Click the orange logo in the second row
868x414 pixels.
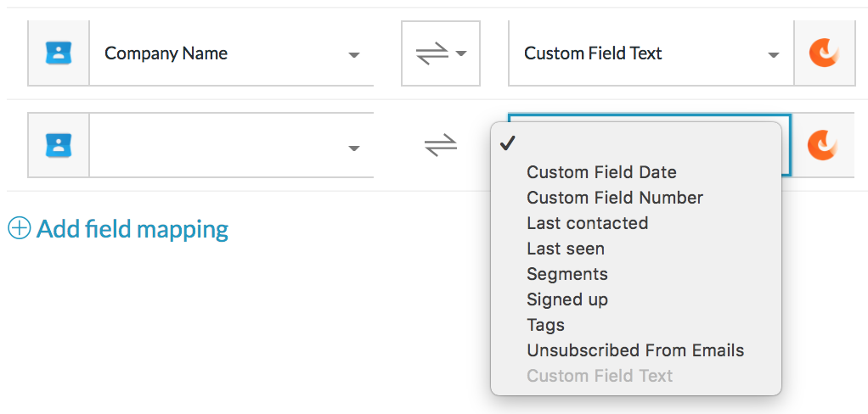coord(824,145)
